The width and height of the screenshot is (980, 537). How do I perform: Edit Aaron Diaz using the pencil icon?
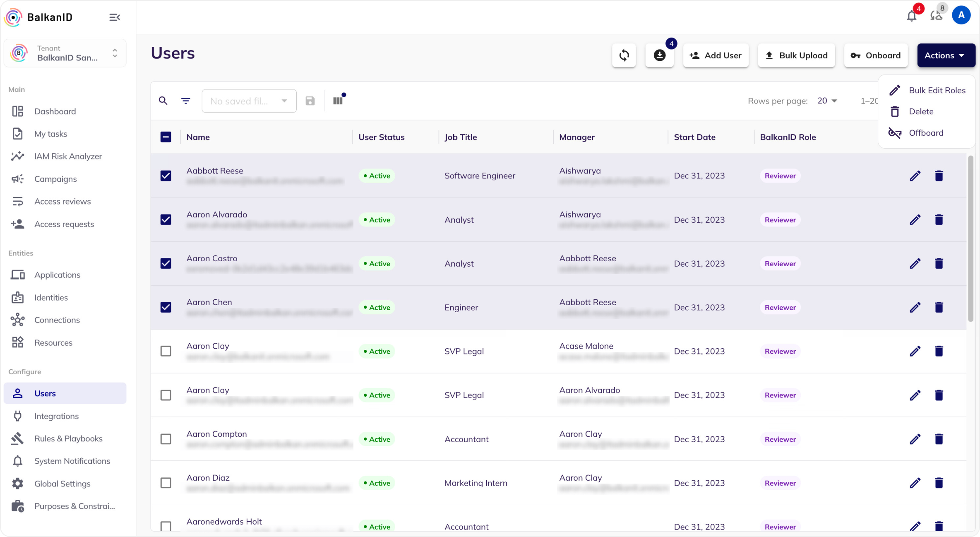coord(915,483)
